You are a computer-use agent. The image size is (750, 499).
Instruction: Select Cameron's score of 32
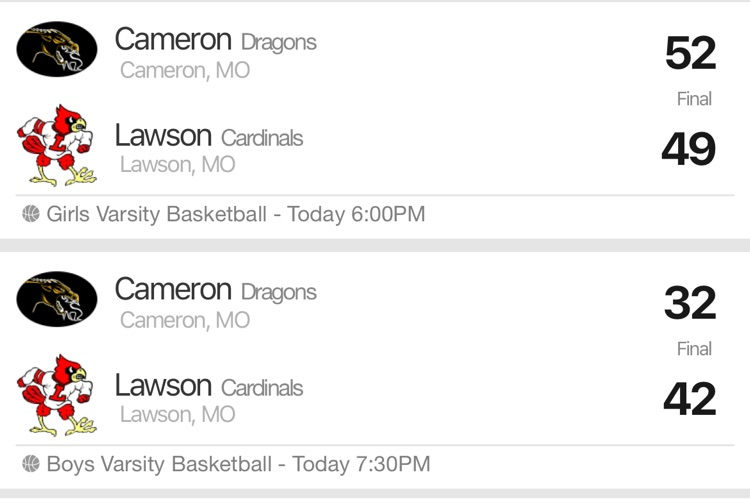(690, 303)
